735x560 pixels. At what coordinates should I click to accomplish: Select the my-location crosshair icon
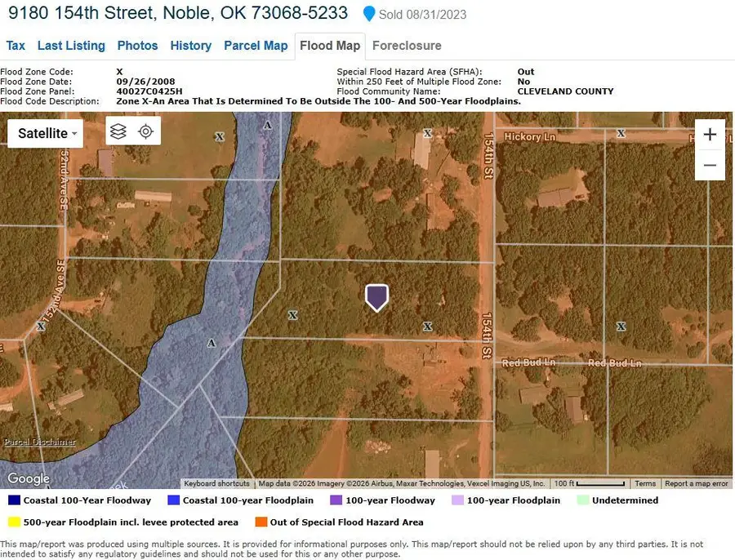[x=147, y=130]
